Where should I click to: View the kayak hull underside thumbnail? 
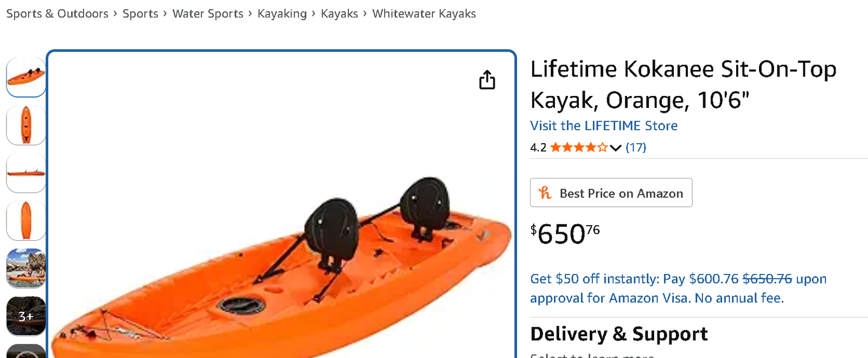26,220
